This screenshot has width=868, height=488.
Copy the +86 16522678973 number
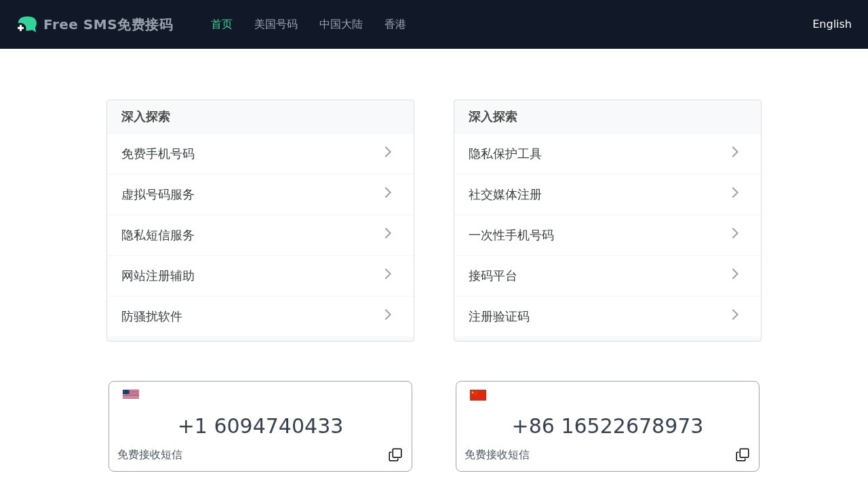pos(743,455)
